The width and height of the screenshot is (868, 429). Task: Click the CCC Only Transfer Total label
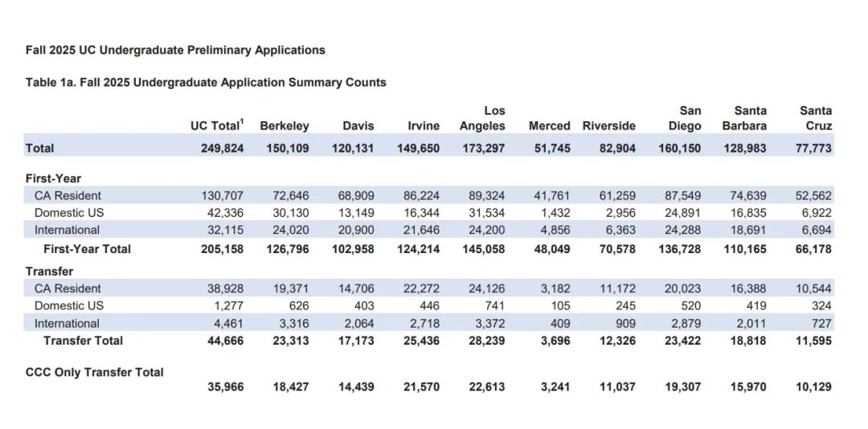95,373
